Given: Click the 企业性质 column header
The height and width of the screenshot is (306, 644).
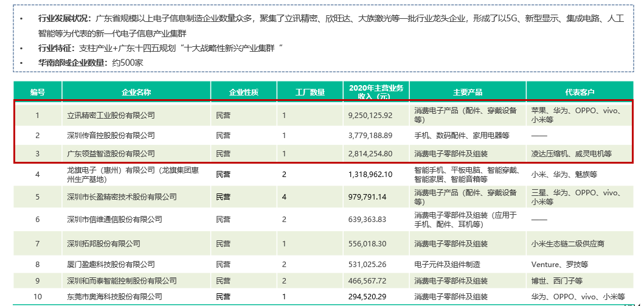Looking at the screenshot, I should click(243, 92).
